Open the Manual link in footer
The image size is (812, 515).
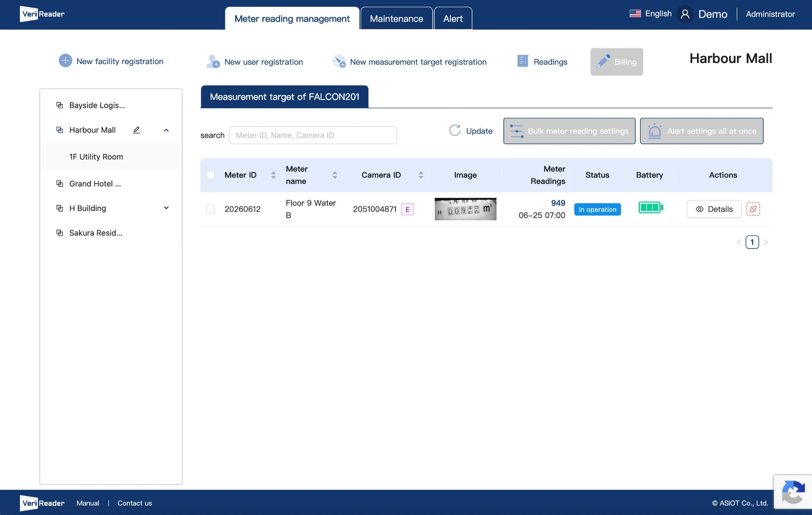88,503
